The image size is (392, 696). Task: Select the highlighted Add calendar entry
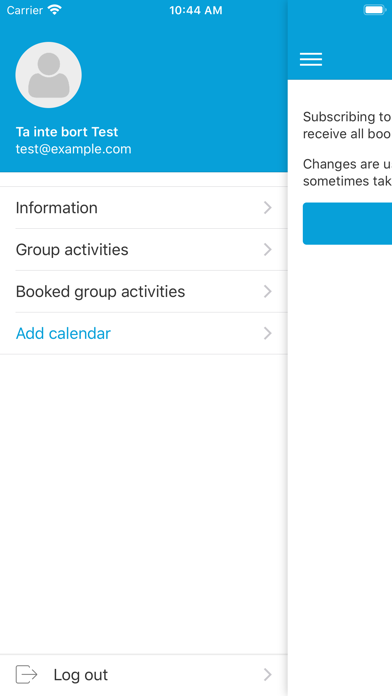coord(144,333)
